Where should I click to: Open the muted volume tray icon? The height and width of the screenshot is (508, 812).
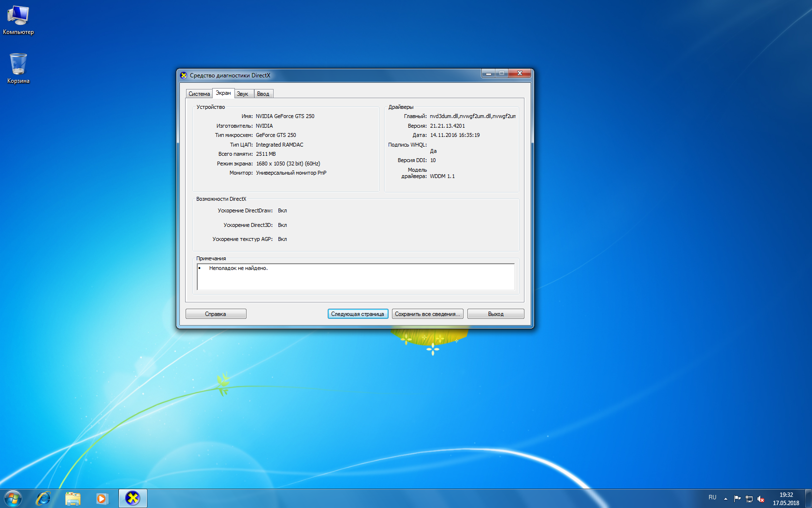pyautogui.click(x=761, y=499)
